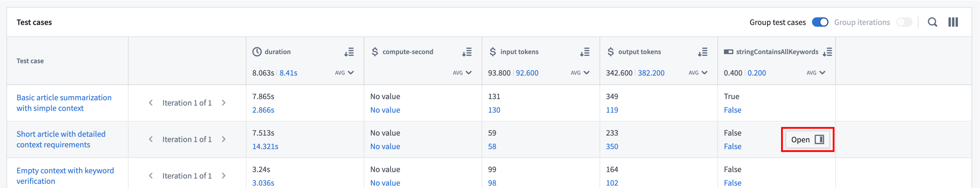
Task: Go to next iteration for Empty context row
Action: (x=224, y=176)
